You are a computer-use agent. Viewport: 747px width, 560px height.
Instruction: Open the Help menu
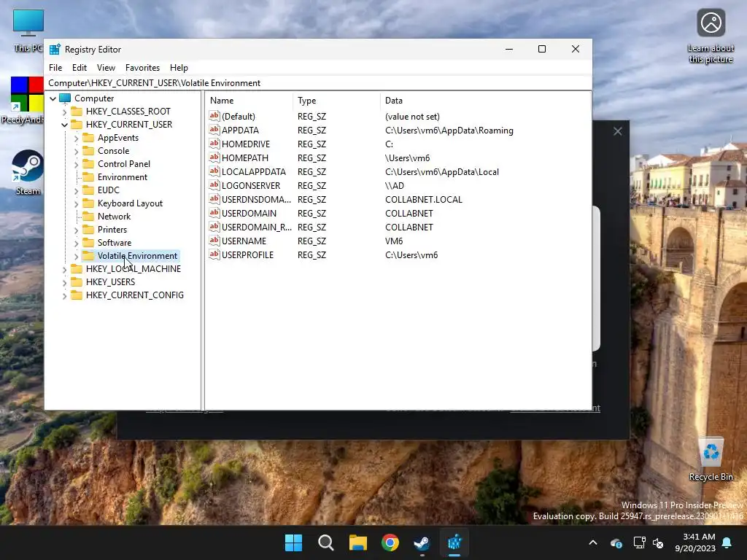179,68
